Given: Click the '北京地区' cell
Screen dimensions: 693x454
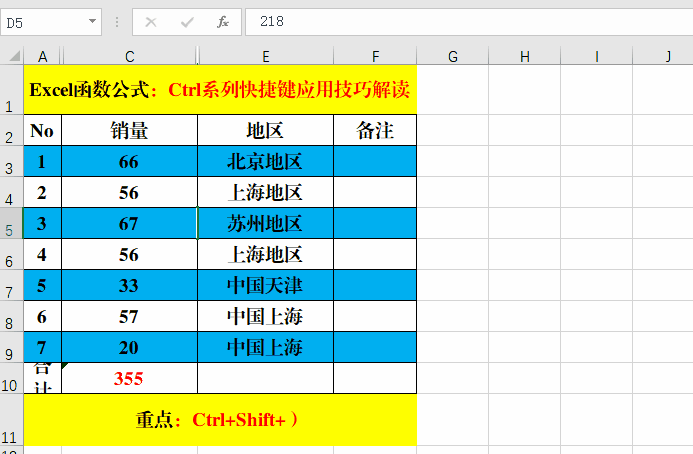Looking at the screenshot, I should tap(266, 161).
